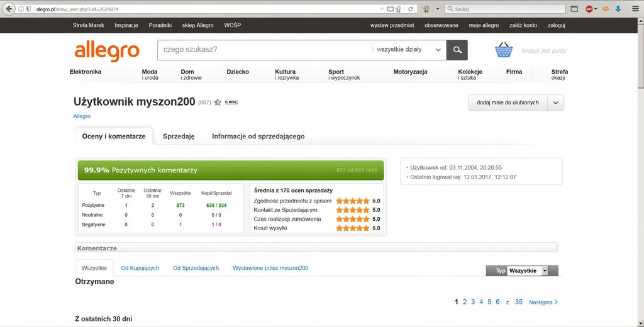644x327 pixels.
Task: Click 'moje allegro' link
Action: pos(484,26)
